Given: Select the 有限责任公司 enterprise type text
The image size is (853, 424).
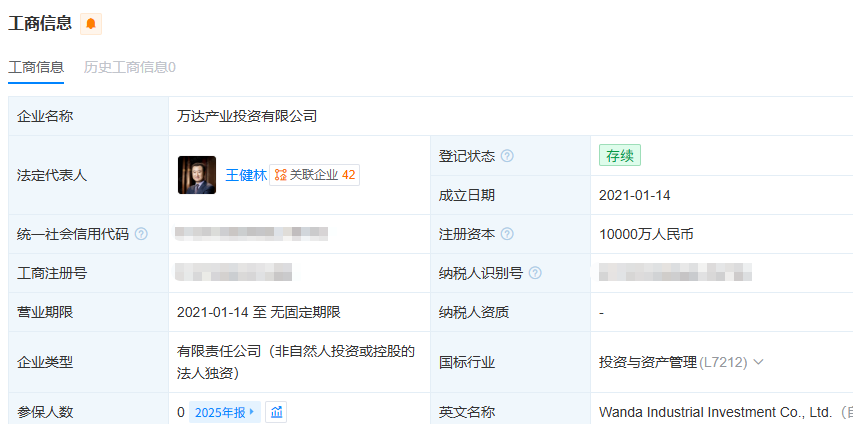Looking at the screenshot, I should coord(296,362).
